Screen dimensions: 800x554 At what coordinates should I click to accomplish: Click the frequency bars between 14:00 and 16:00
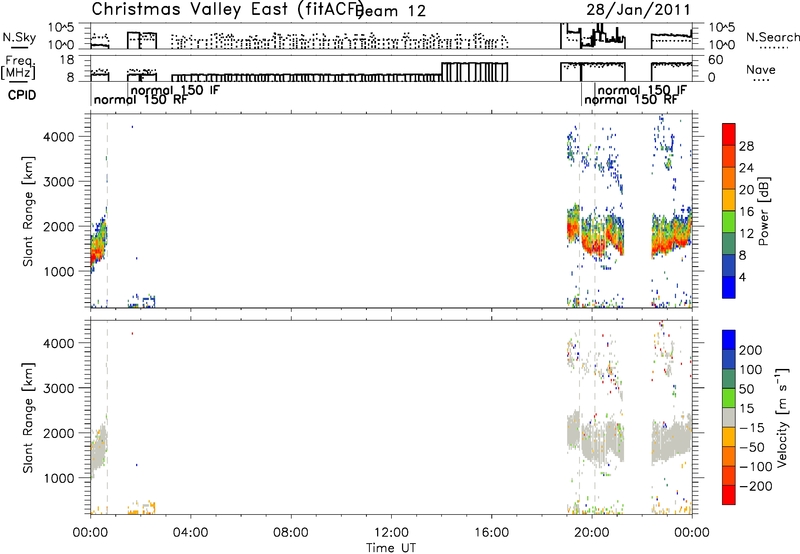tap(474, 71)
